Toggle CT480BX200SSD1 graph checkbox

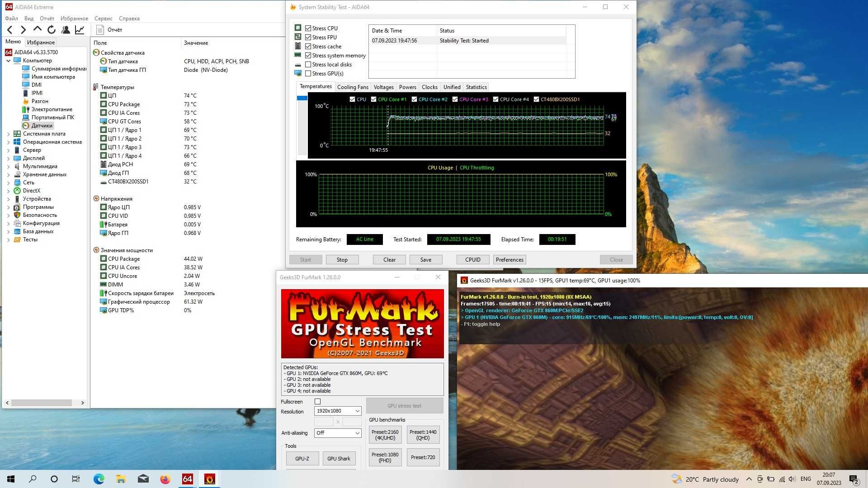(536, 99)
